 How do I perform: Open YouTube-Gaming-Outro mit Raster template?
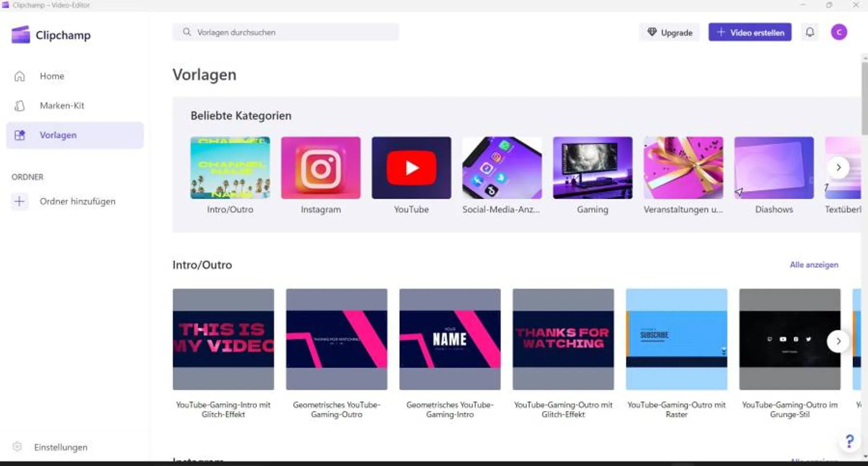coord(677,339)
